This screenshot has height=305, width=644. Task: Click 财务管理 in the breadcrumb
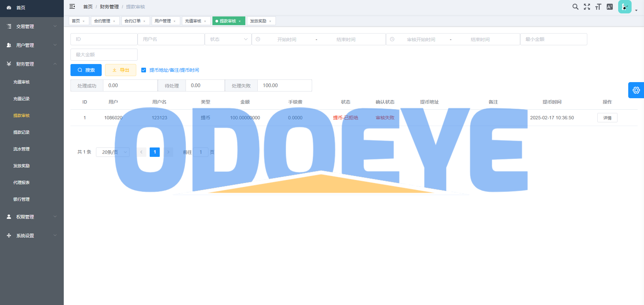tap(109, 7)
